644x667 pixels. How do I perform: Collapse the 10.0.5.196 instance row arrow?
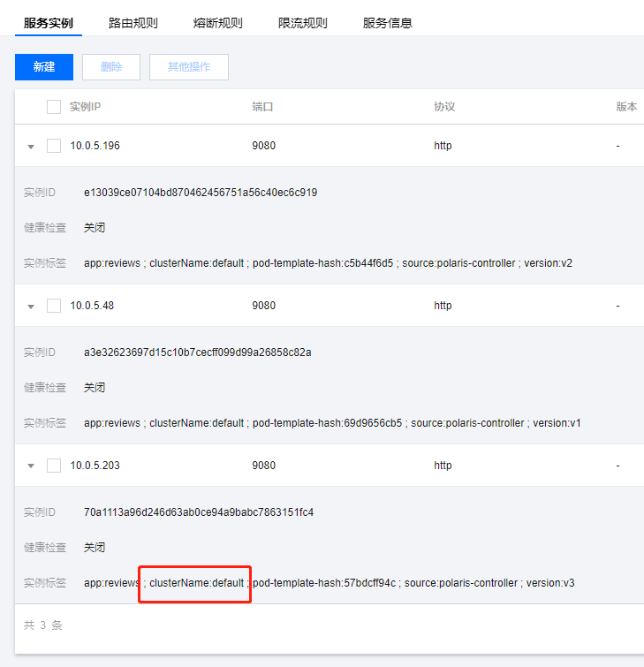[x=31, y=147]
